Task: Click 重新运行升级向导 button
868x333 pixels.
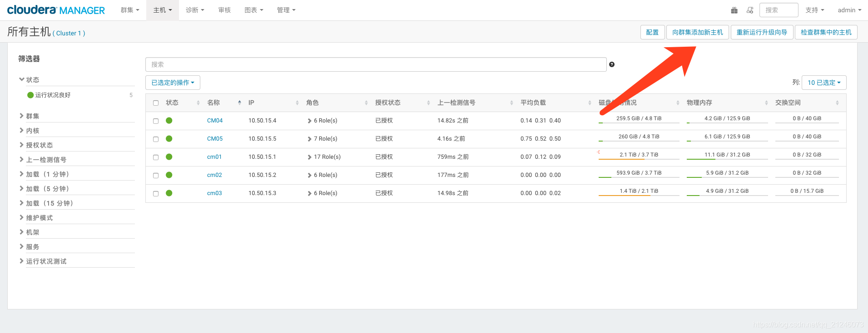Action: tap(762, 32)
